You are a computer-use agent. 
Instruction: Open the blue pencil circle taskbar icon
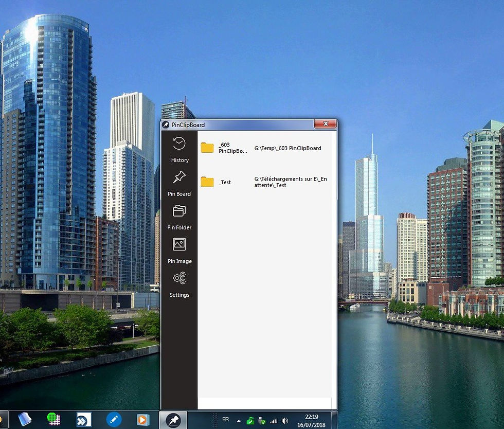coord(114,420)
